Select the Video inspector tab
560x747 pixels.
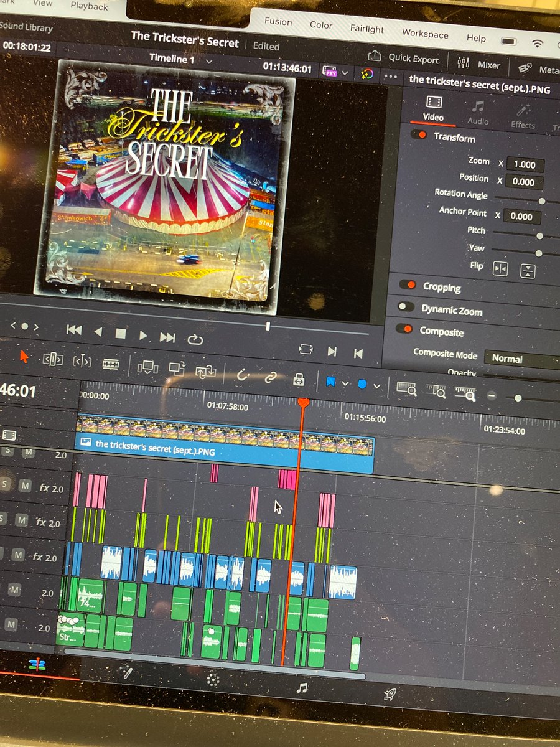(x=433, y=109)
